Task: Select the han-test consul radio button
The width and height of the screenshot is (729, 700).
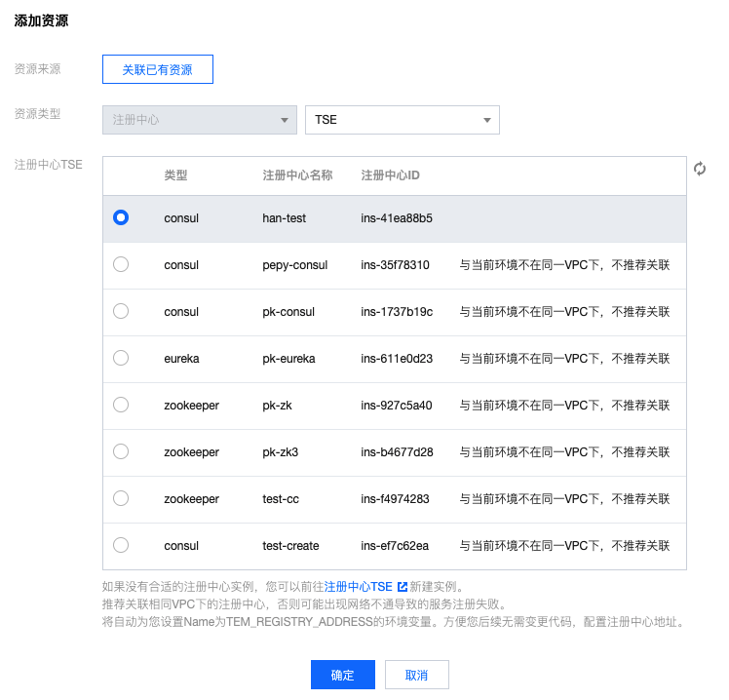Action: click(121, 217)
